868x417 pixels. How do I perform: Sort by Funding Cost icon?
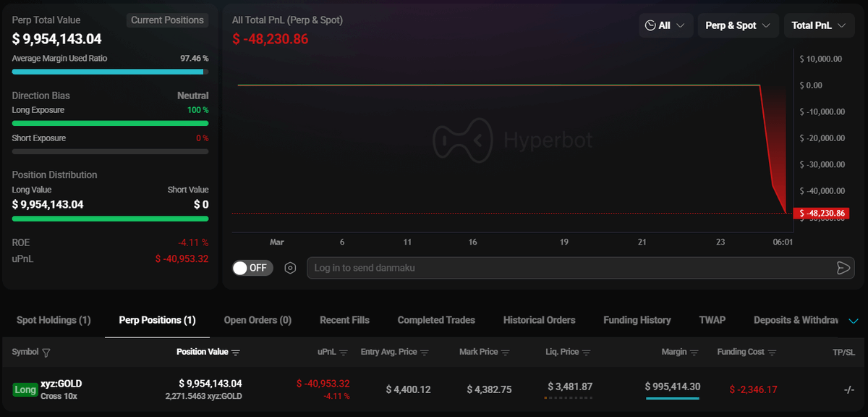(772, 353)
